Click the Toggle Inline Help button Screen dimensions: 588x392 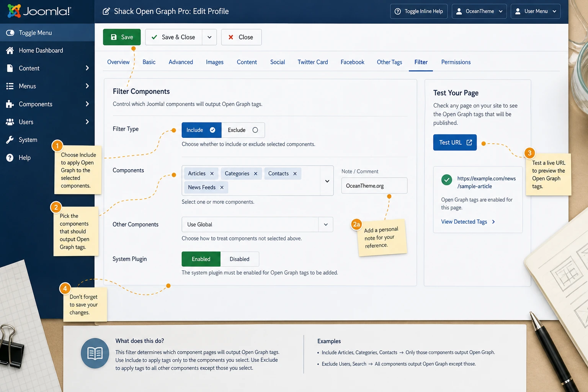pyautogui.click(x=419, y=11)
